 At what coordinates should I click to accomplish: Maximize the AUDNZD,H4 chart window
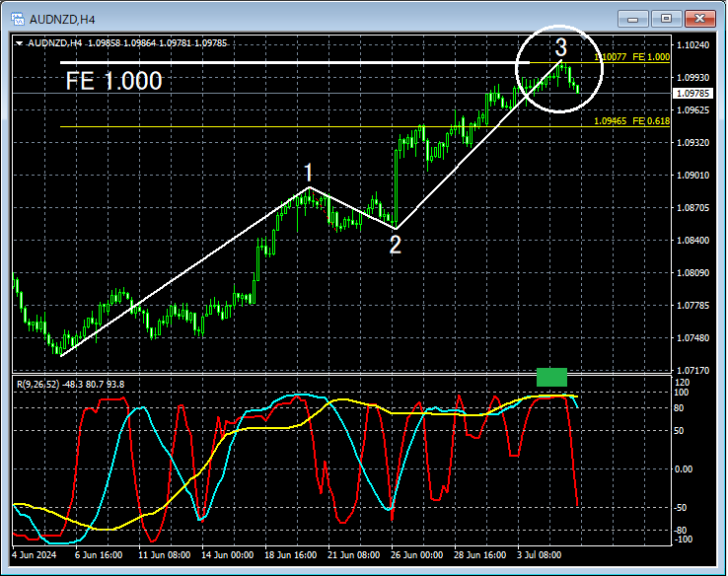(x=666, y=19)
